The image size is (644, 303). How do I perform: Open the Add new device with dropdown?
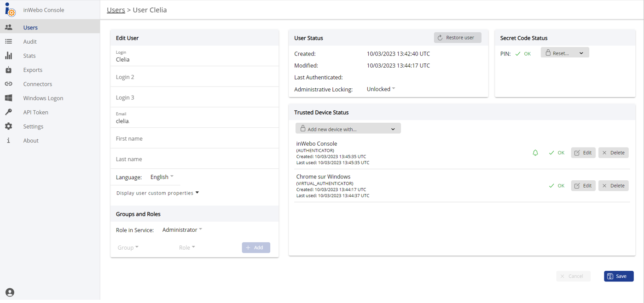348,128
